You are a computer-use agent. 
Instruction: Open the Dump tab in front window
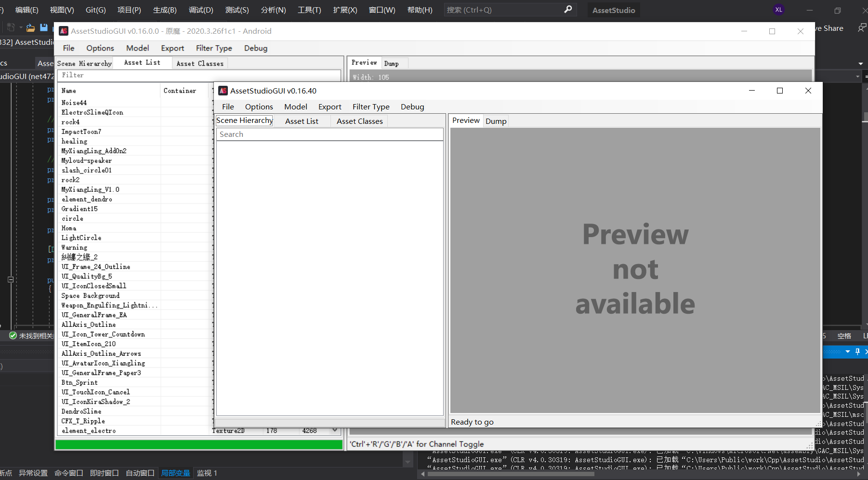(496, 121)
